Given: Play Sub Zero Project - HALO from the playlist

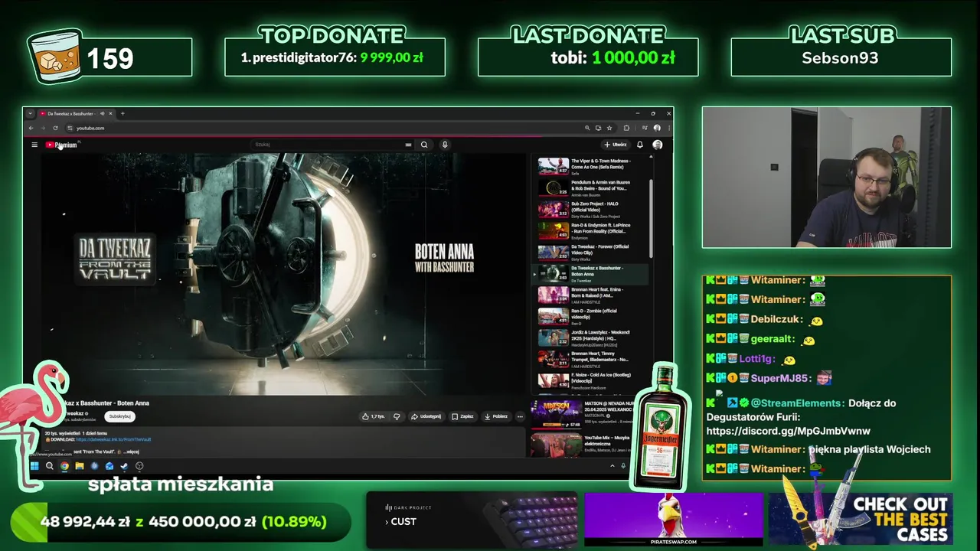Looking at the screenshot, I should click(590, 209).
